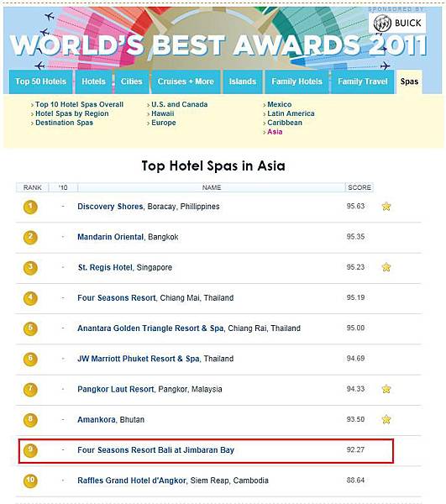Click the rank 2 gold badge
The height and width of the screenshot is (504, 446).
[30, 238]
